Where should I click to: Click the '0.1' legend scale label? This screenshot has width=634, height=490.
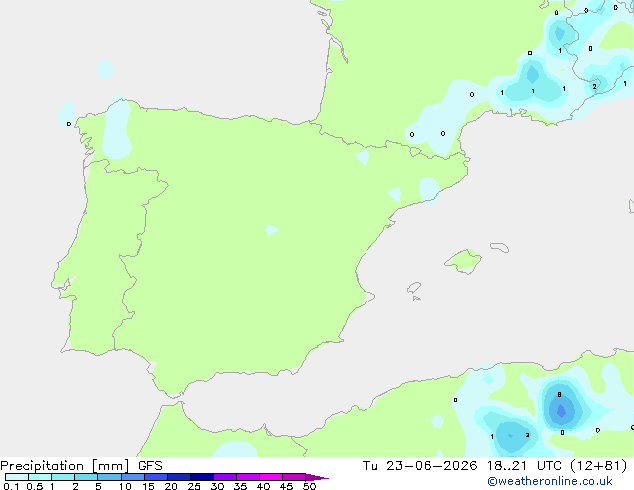11,486
